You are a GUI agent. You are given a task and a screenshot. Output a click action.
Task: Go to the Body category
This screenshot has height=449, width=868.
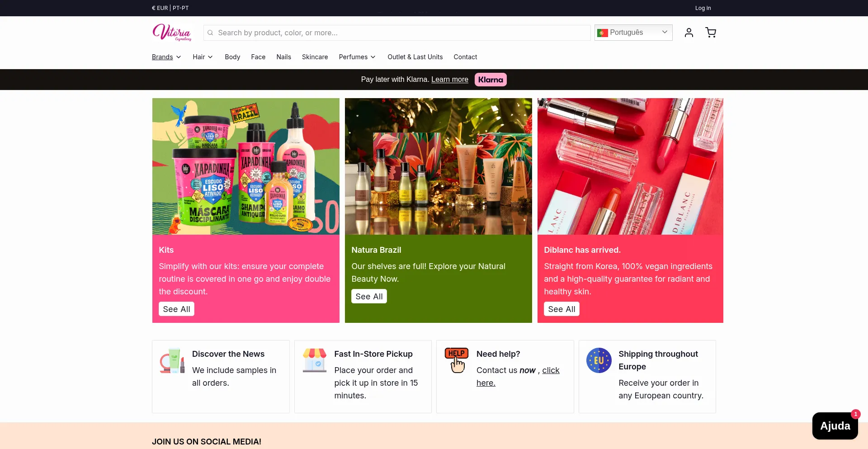(232, 57)
